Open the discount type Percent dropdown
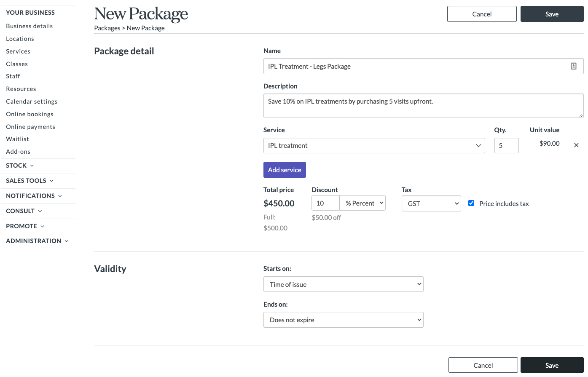 (x=362, y=203)
